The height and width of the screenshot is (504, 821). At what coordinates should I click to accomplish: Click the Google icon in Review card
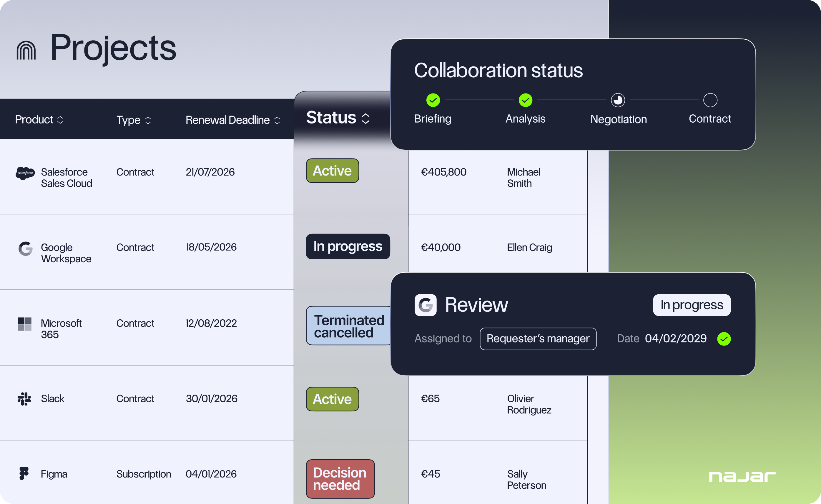(426, 305)
